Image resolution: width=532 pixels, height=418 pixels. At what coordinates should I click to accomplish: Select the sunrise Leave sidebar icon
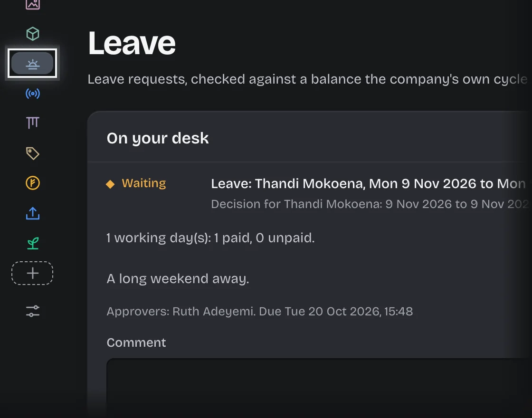click(32, 64)
